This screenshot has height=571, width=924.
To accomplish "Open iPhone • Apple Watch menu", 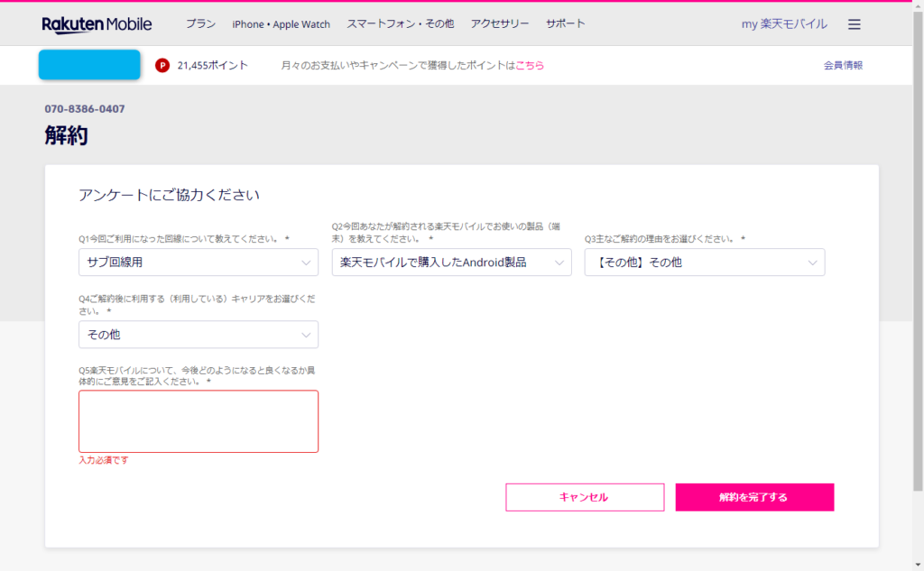I will (x=281, y=24).
